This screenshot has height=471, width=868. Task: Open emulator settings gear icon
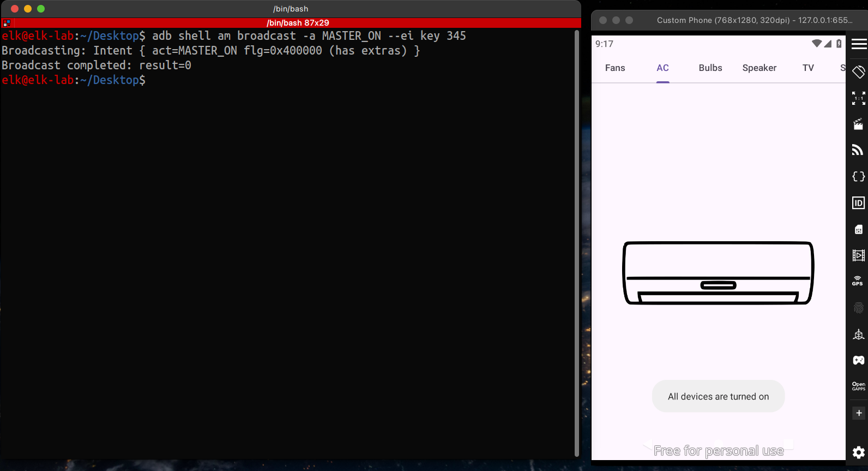[x=859, y=452]
